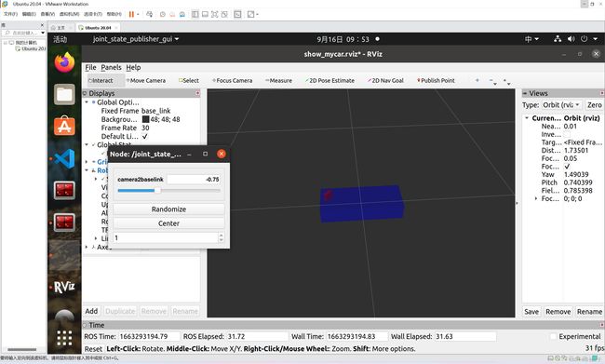
Task: Open the network status icon
Action: [x=558, y=39]
